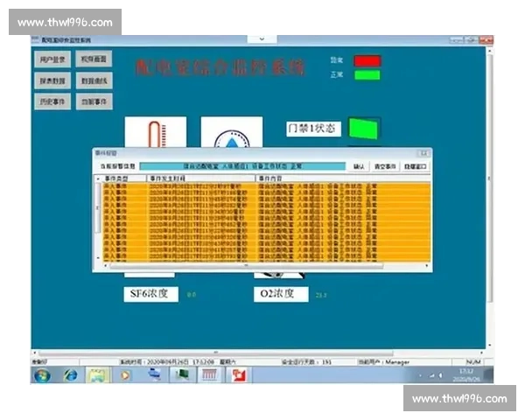Sort by 事件发生时间 column header

[x=201, y=178]
